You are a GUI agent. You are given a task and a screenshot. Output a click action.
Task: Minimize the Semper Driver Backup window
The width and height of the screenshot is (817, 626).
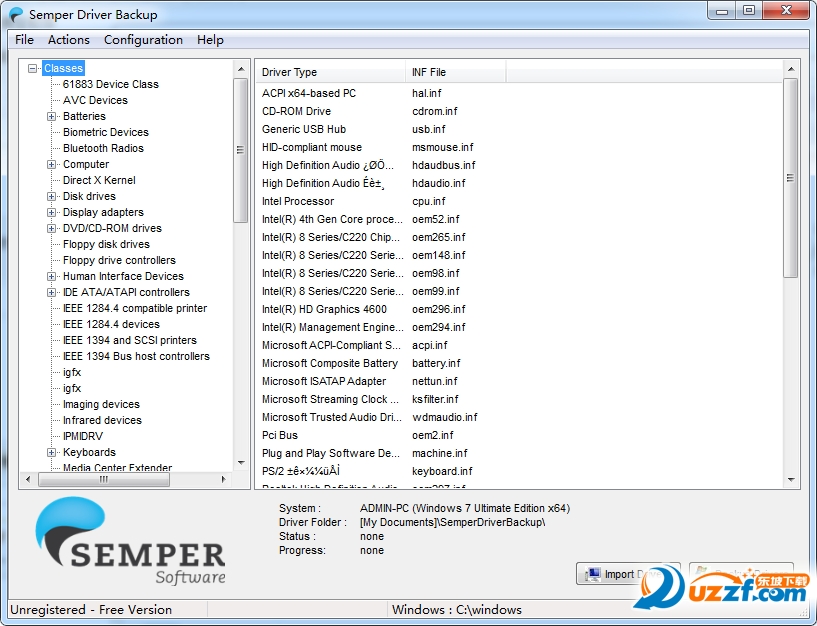click(722, 10)
